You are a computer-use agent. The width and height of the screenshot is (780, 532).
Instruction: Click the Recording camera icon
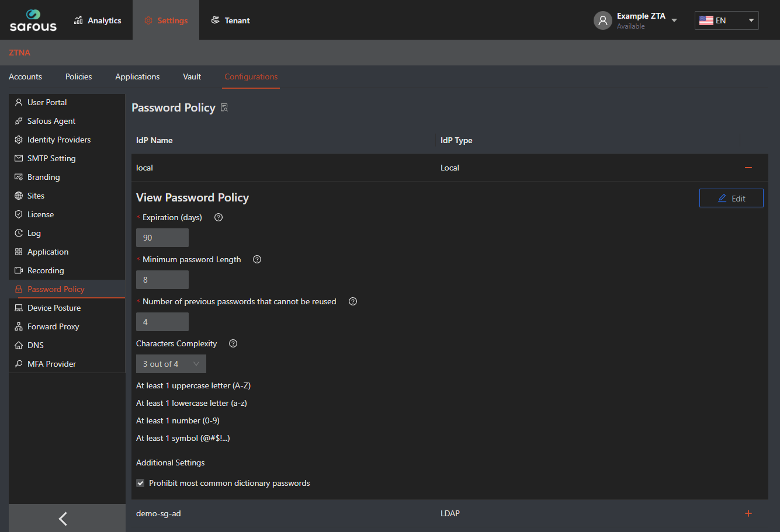(x=19, y=270)
